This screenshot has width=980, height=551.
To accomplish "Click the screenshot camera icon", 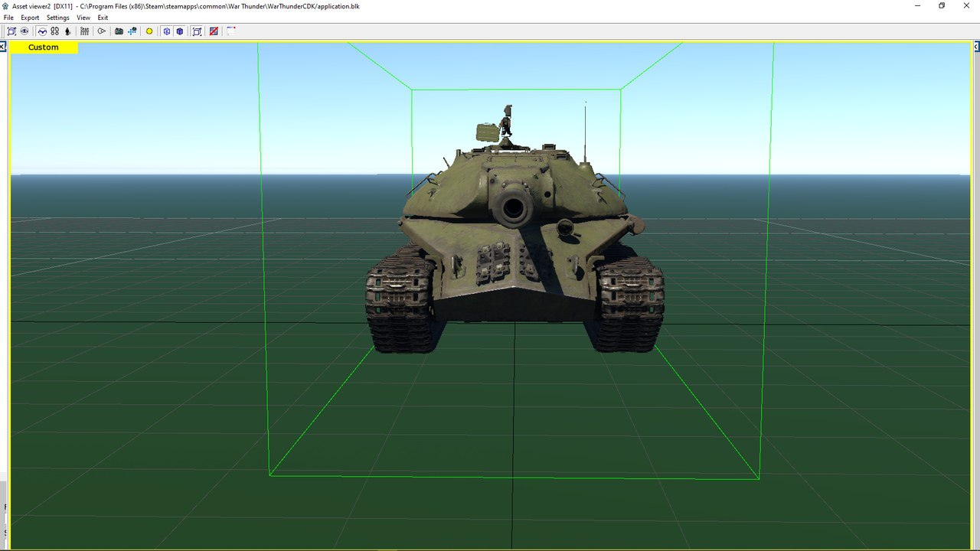I will 119,31.
